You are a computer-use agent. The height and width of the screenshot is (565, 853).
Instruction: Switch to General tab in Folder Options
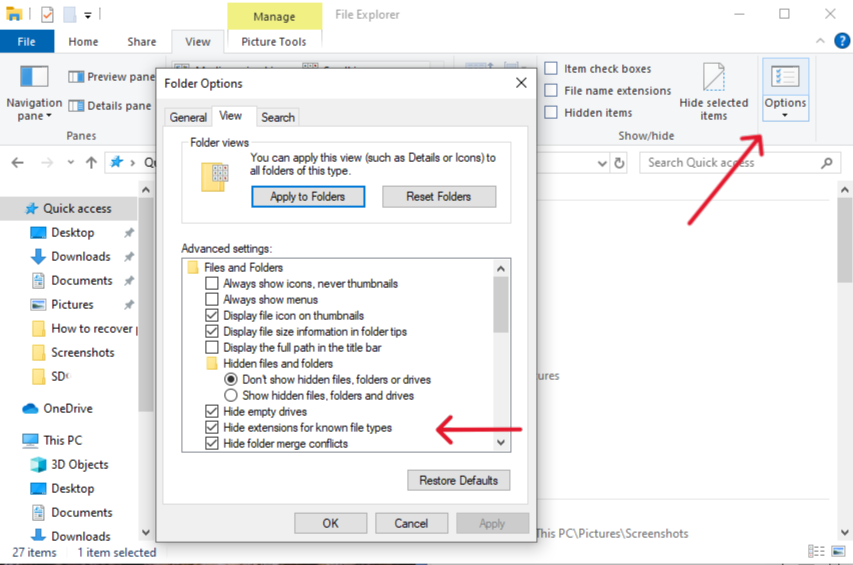pos(188,117)
